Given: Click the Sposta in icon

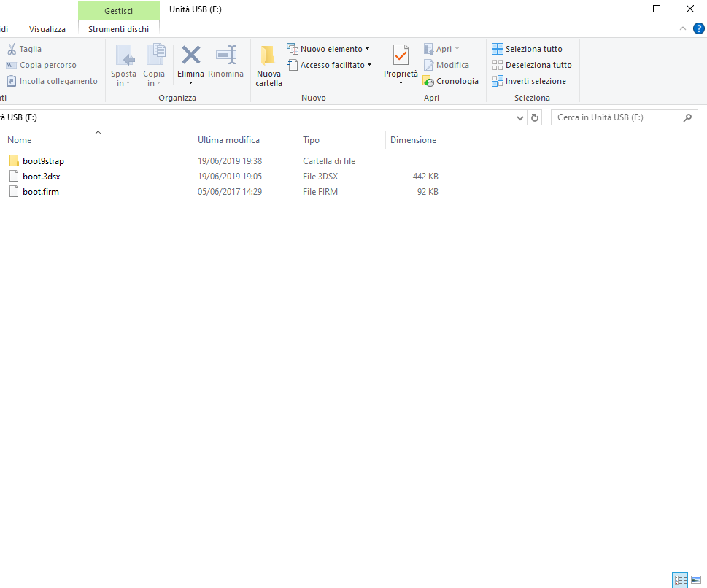Looking at the screenshot, I should (x=125, y=55).
